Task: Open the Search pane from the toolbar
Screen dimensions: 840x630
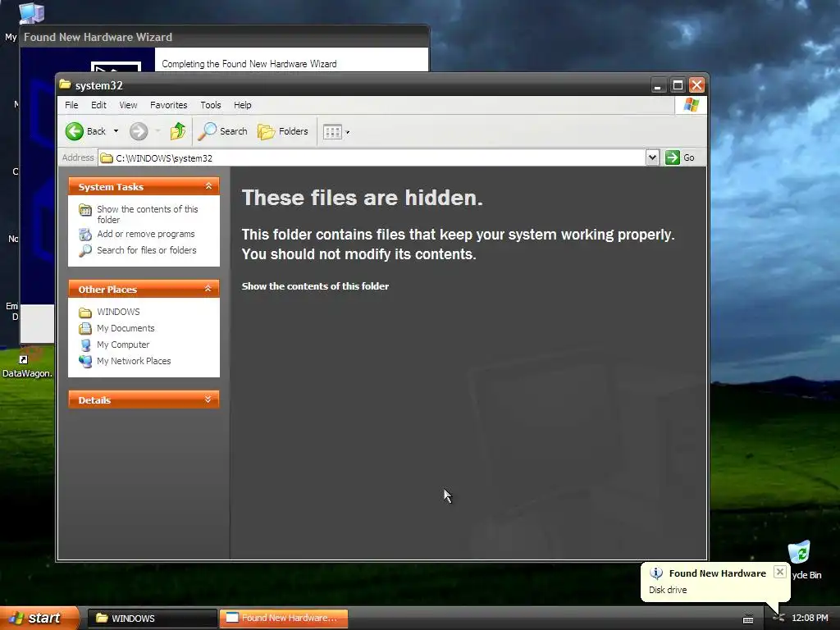Action: 222,131
